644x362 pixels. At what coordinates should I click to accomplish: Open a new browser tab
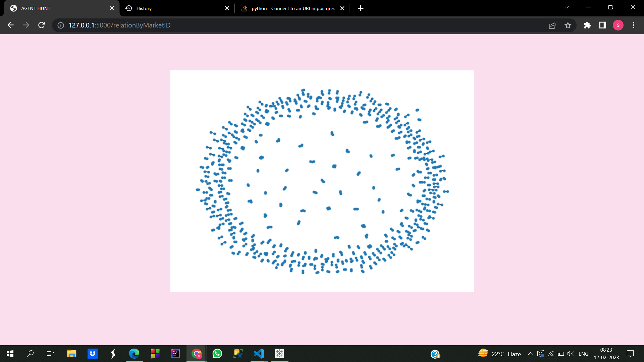[x=361, y=8]
